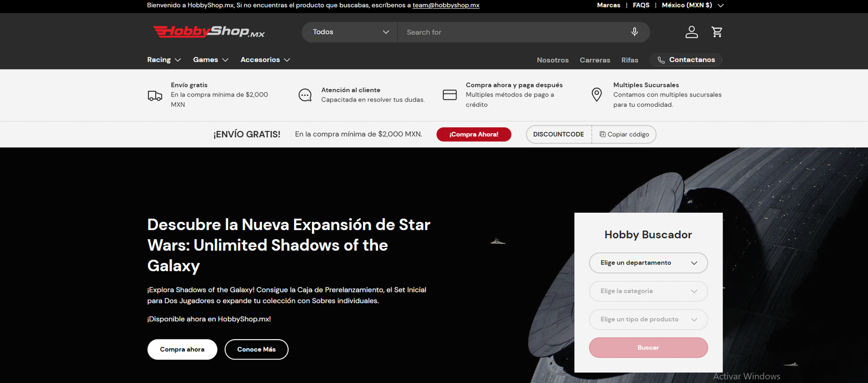Click the chat bubble customer service icon
The image size is (868, 383).
(x=305, y=95)
